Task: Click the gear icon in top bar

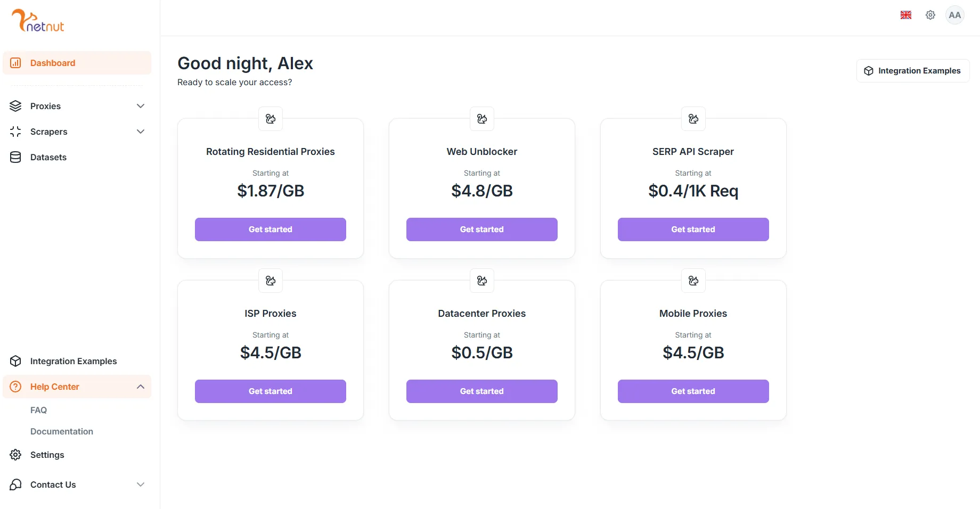Action: pos(930,15)
